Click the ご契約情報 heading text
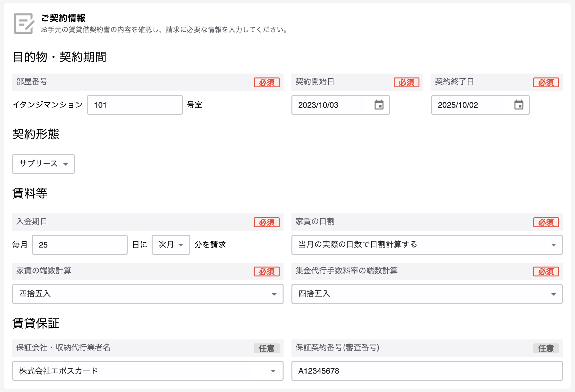Viewport: 575px width, 392px height. (63, 18)
